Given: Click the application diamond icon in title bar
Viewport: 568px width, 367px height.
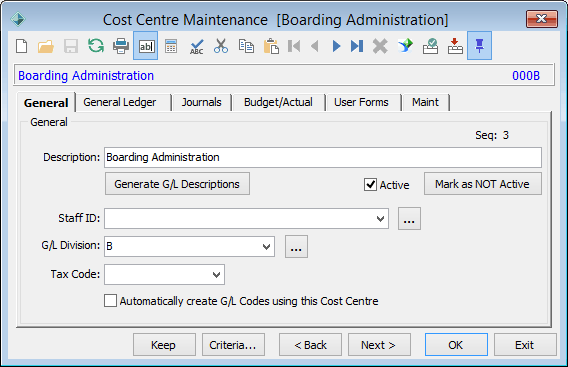Looking at the screenshot, I should 18,19.
